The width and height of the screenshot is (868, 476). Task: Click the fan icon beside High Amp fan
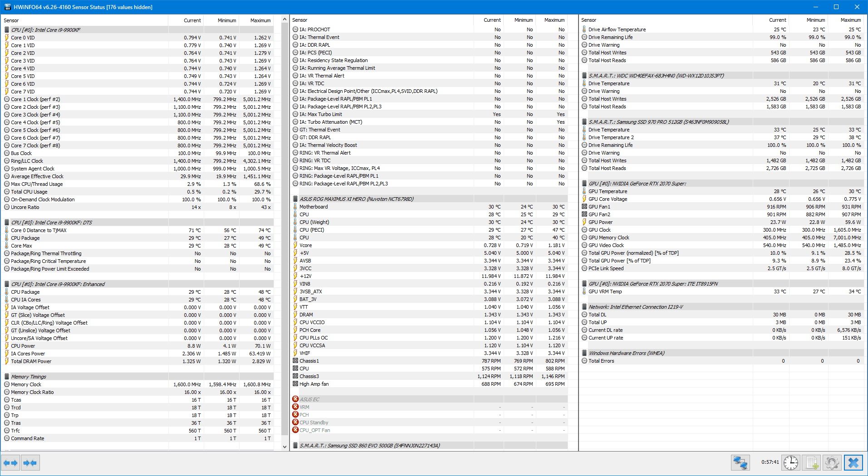295,384
